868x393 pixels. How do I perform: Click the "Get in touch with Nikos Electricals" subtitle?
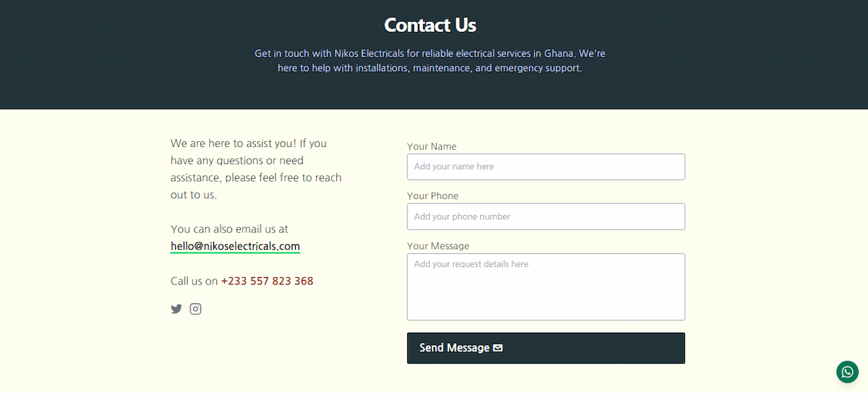(x=430, y=61)
